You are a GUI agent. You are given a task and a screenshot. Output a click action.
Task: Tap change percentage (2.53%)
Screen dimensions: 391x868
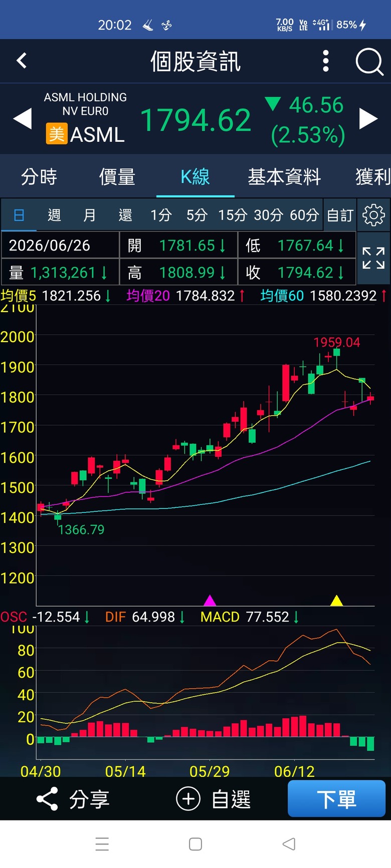click(x=308, y=135)
